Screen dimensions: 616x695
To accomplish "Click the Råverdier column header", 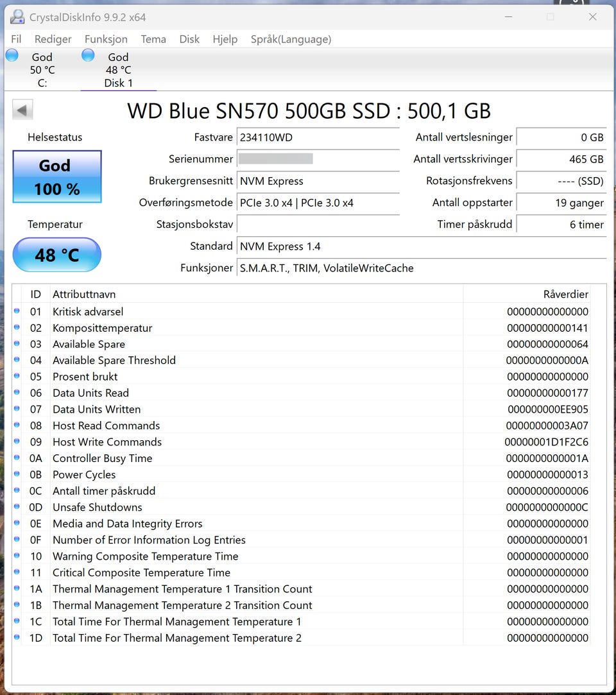I will pos(527,294).
